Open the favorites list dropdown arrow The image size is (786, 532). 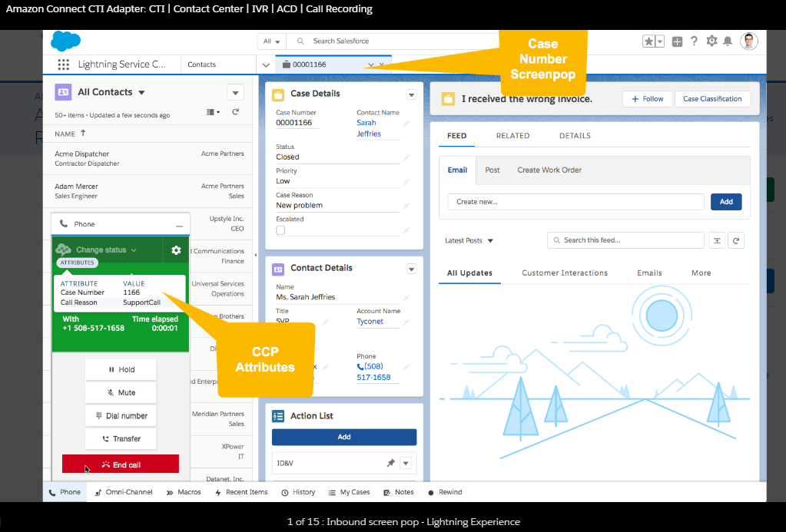(x=660, y=41)
